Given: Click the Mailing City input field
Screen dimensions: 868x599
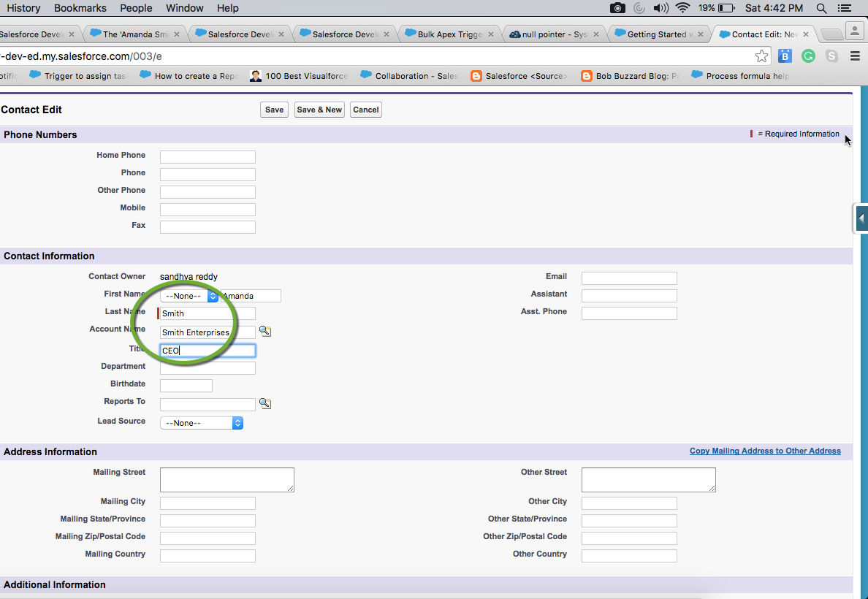Looking at the screenshot, I should [208, 503].
